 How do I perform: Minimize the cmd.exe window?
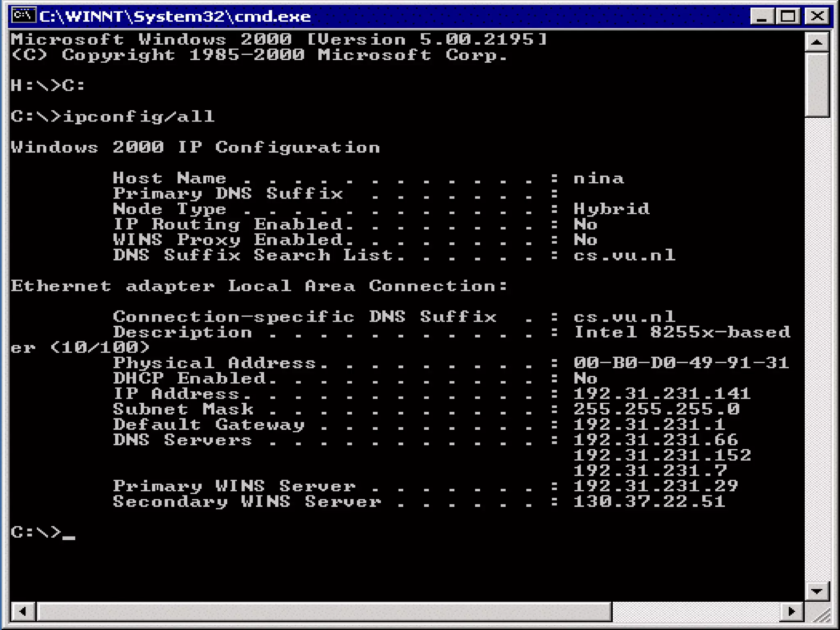point(762,16)
